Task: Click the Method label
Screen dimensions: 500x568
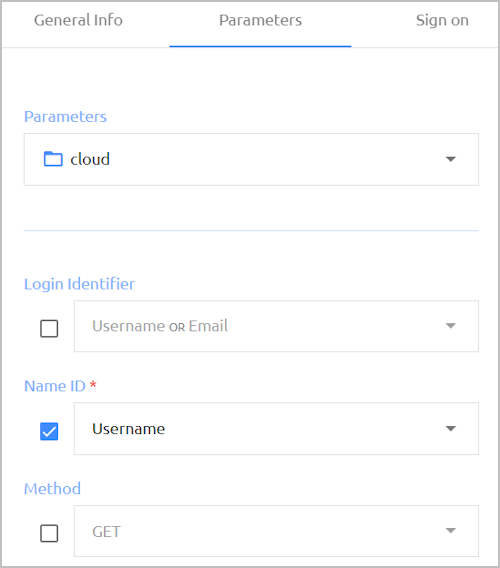Action: coord(52,489)
